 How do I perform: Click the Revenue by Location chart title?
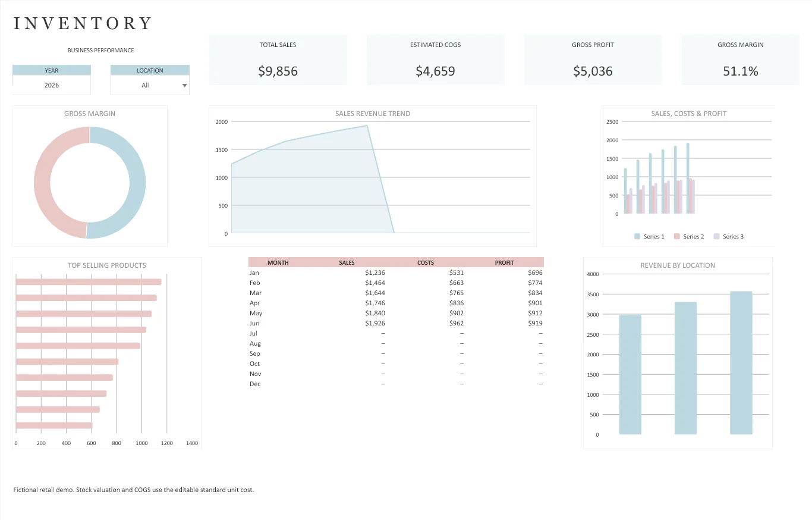point(678,265)
